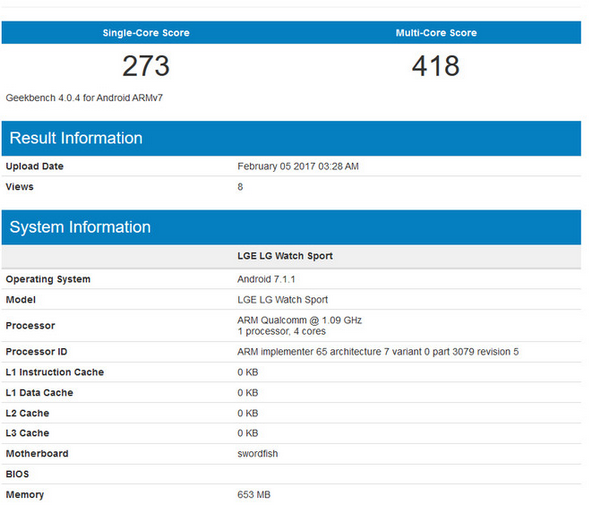Click the Views row label
This screenshot has height=517, width=616.
point(20,186)
